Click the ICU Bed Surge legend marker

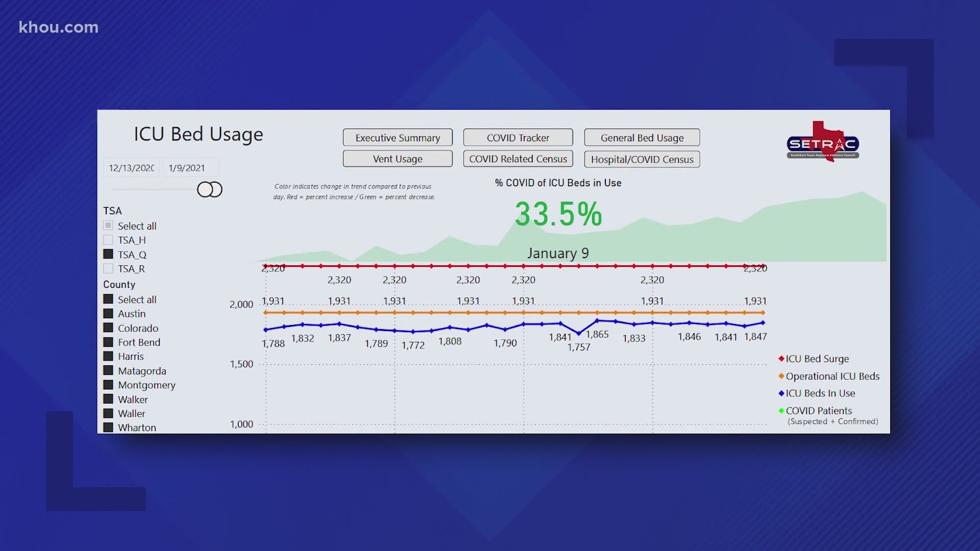781,359
